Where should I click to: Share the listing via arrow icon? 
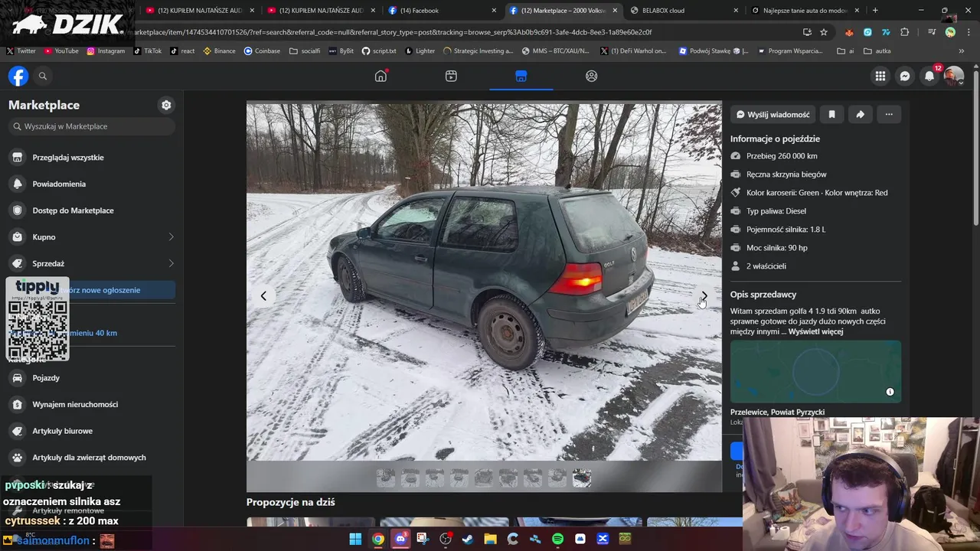(860, 114)
